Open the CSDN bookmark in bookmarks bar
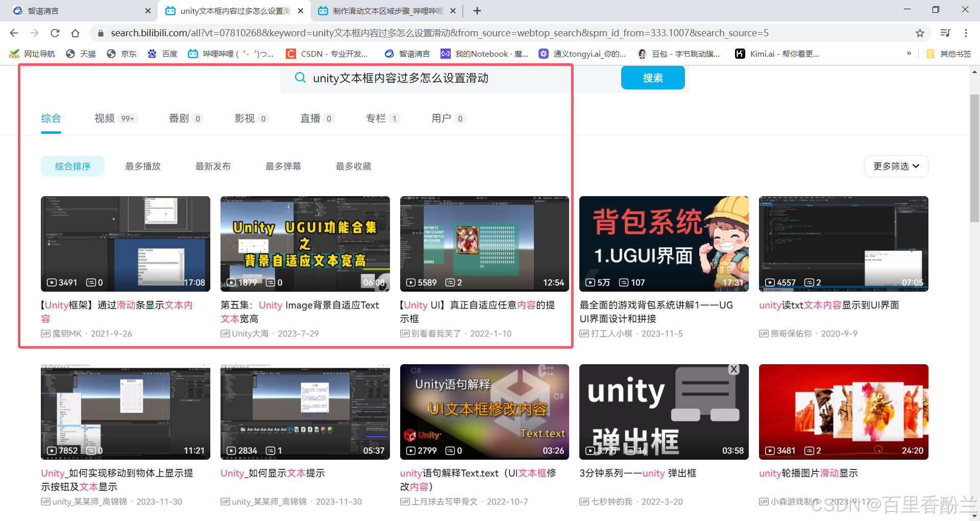 (x=327, y=54)
